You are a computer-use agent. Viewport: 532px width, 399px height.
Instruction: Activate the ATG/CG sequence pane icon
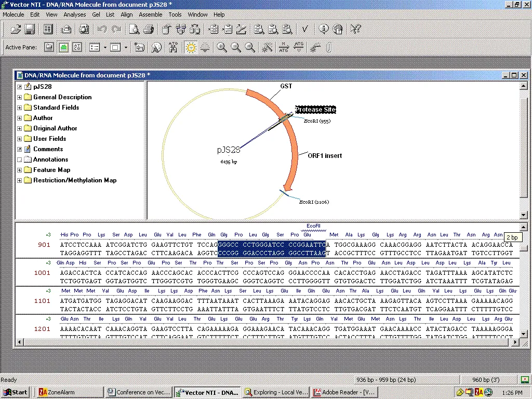pyautogui.click(x=76, y=47)
